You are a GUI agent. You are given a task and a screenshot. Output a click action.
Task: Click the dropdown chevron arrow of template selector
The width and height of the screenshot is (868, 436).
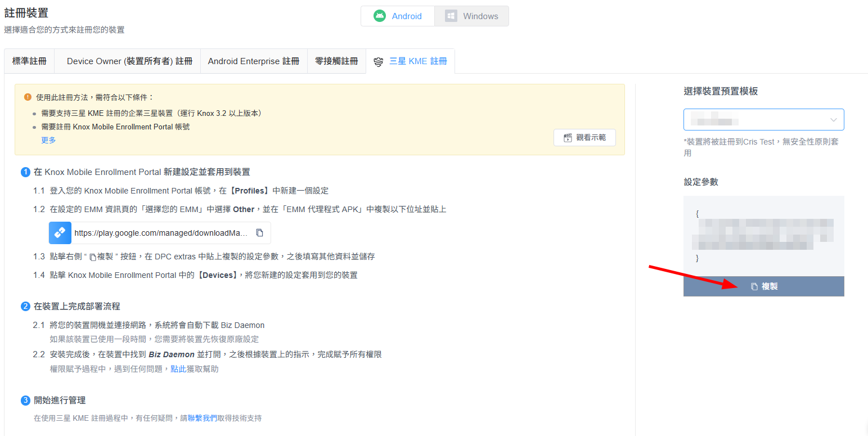(x=833, y=120)
